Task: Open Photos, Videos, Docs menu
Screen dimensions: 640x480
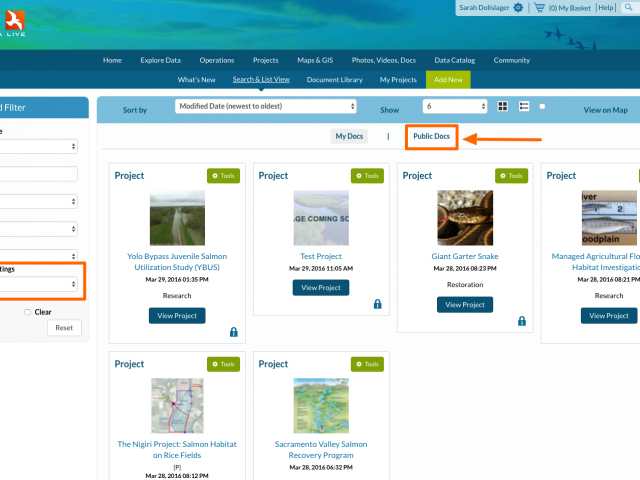Action: pyautogui.click(x=384, y=60)
